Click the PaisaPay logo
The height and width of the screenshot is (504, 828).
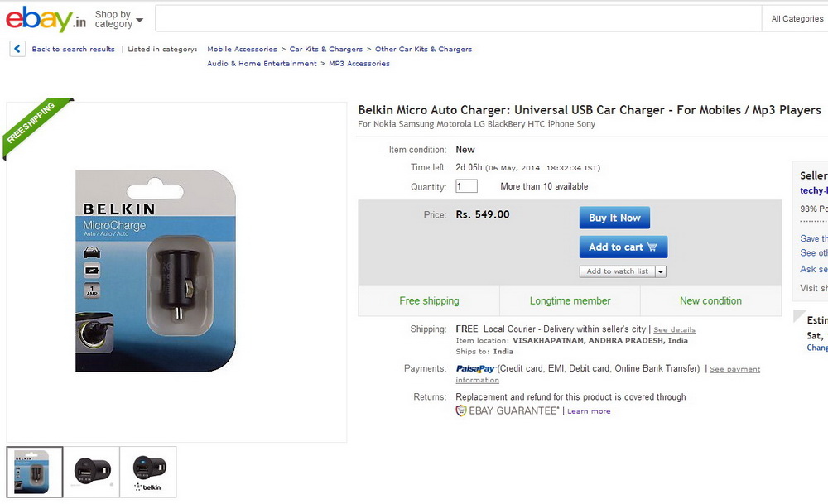tap(475, 369)
